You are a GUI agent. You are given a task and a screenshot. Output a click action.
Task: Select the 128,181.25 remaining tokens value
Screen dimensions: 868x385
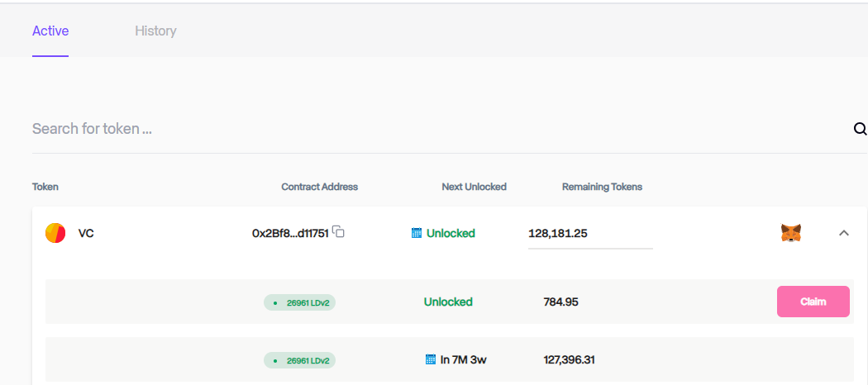(558, 234)
